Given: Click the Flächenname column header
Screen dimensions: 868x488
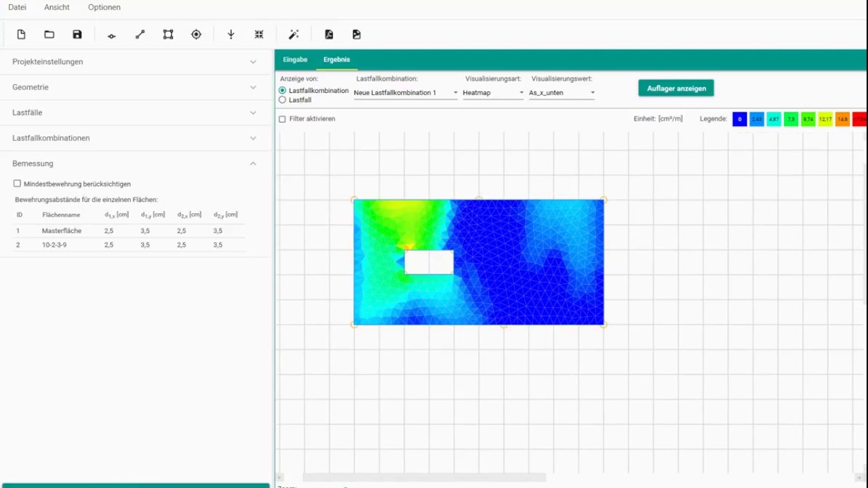Looking at the screenshot, I should point(61,215).
